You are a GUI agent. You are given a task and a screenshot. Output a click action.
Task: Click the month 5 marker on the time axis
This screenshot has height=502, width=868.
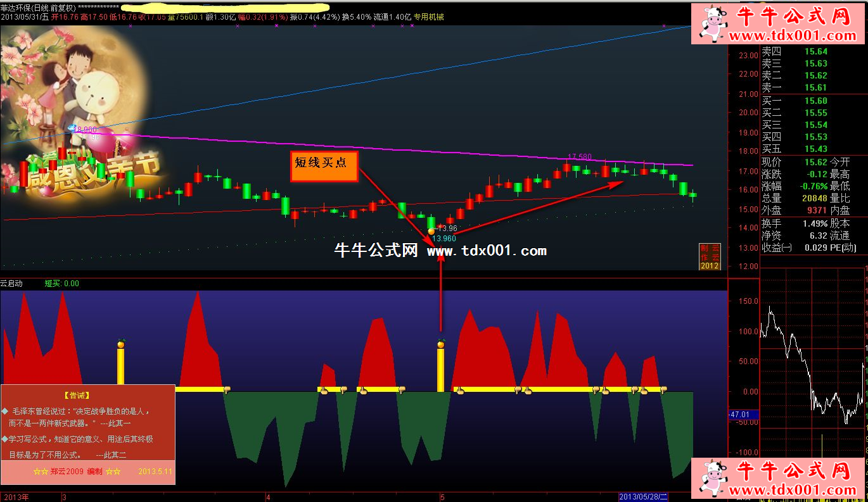pyautogui.click(x=442, y=497)
